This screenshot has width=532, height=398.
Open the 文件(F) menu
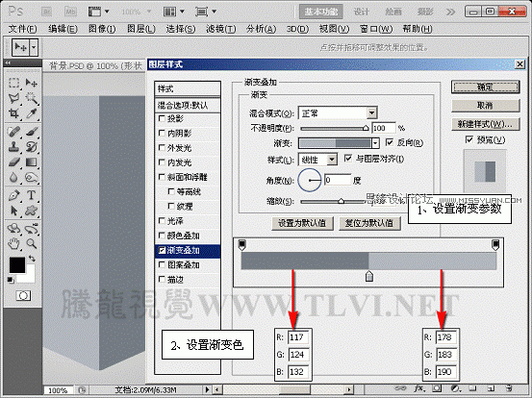22,29
